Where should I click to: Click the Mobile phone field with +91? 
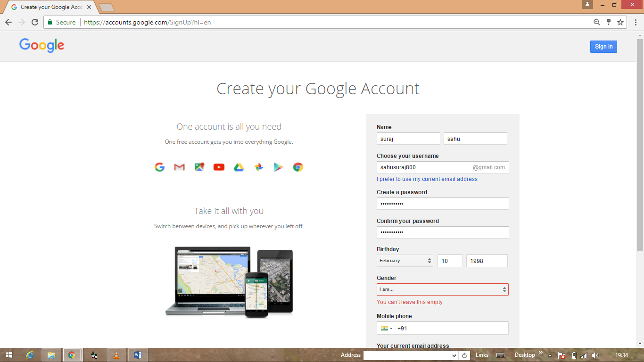pos(443,328)
